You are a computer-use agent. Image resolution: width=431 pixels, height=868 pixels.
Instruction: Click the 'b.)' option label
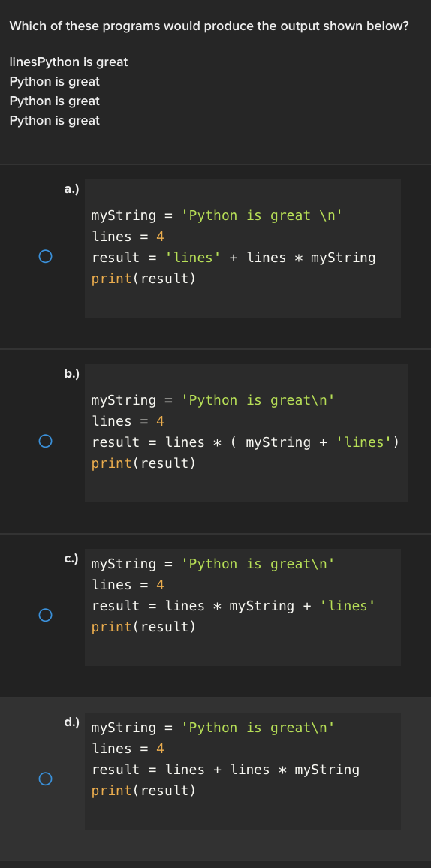[71, 374]
